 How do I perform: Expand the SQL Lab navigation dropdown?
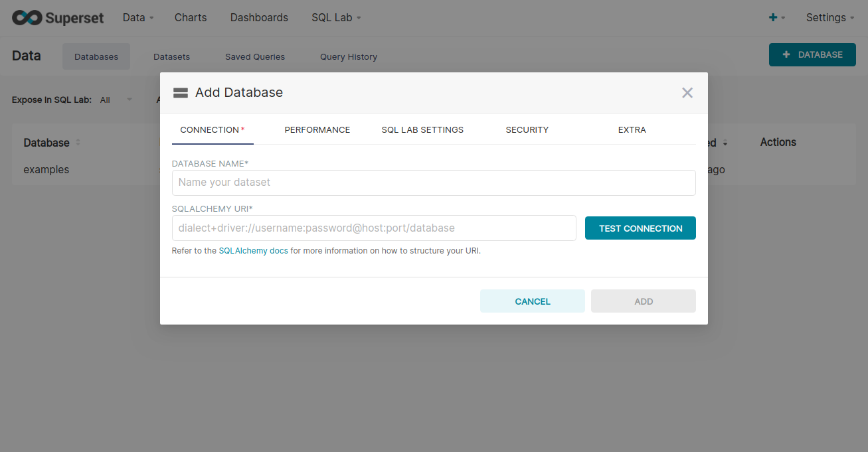point(336,18)
